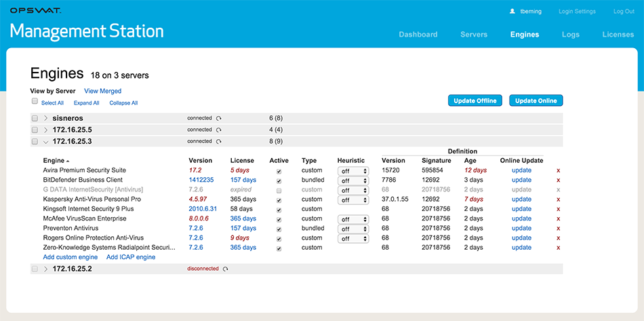Expand the sisneros server row
Viewport: 644px width, 321px height.
pyautogui.click(x=46, y=118)
